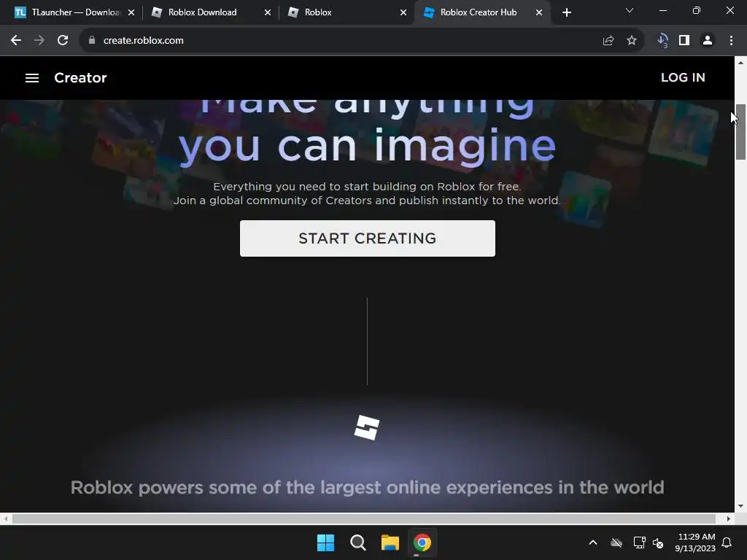Show hidden system tray icons
The image size is (747, 560).
(593, 542)
